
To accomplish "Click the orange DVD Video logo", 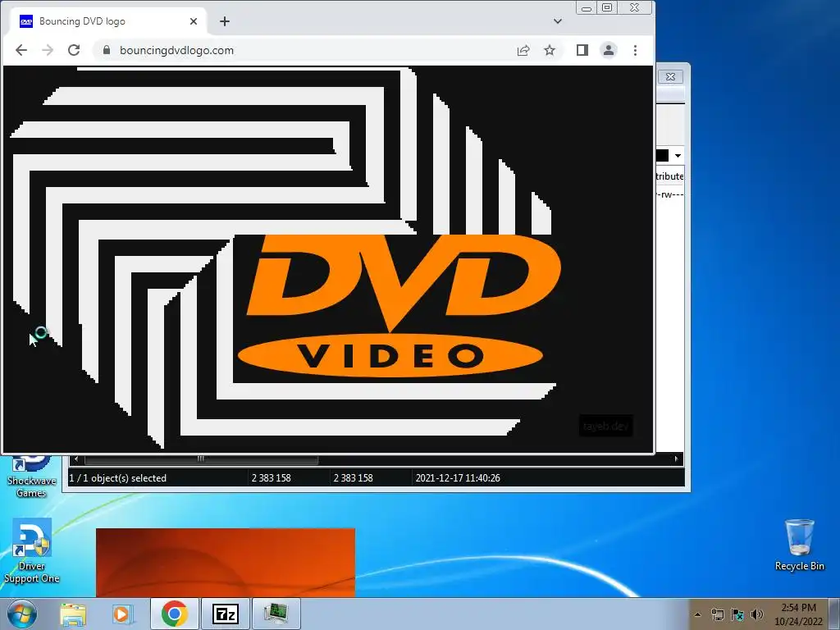I will (399, 305).
